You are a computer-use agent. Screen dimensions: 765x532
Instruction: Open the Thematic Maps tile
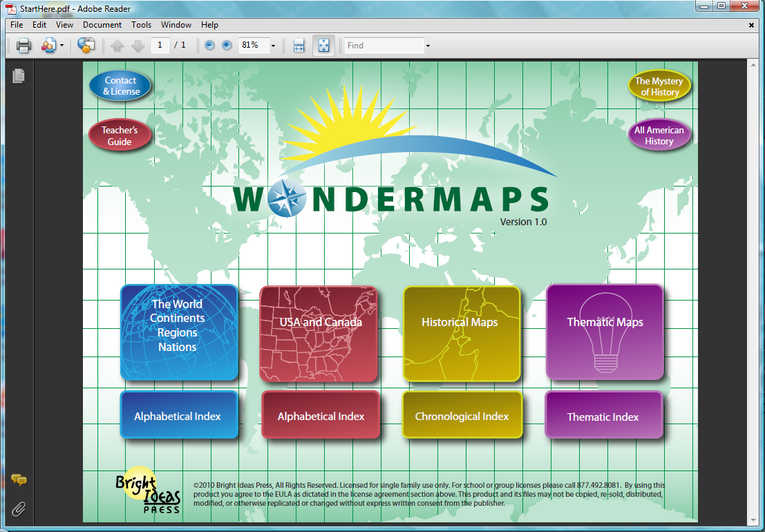605,332
